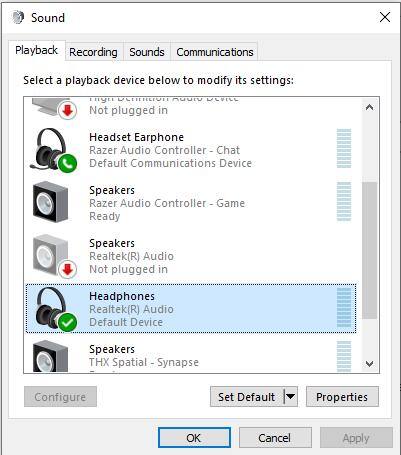Switch to the Recording tab
The width and height of the screenshot is (401, 455).
93,52
